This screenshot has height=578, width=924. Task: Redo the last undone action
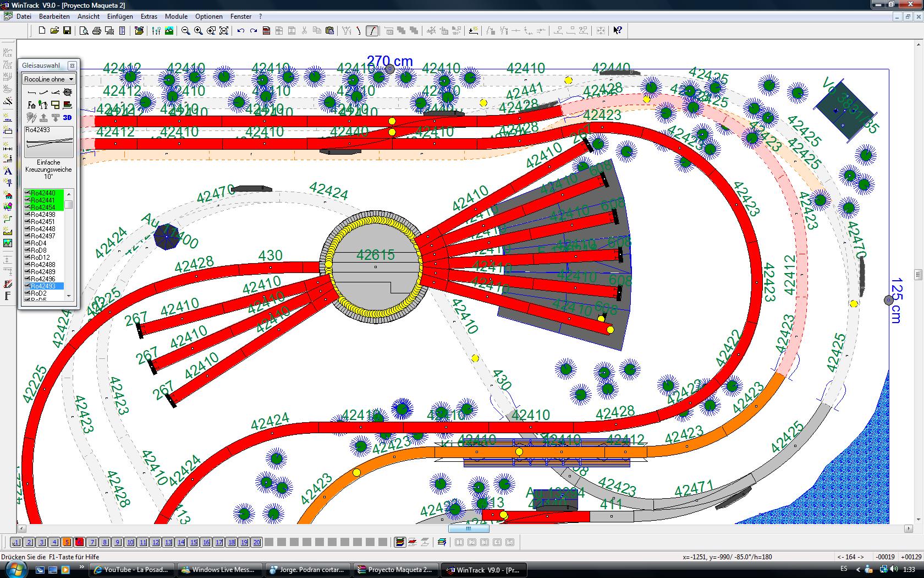254,31
